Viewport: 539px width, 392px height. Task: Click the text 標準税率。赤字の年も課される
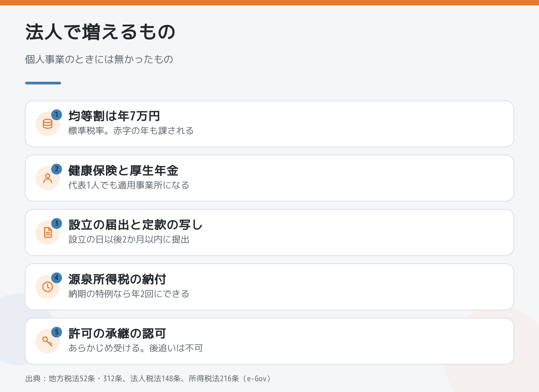click(131, 131)
